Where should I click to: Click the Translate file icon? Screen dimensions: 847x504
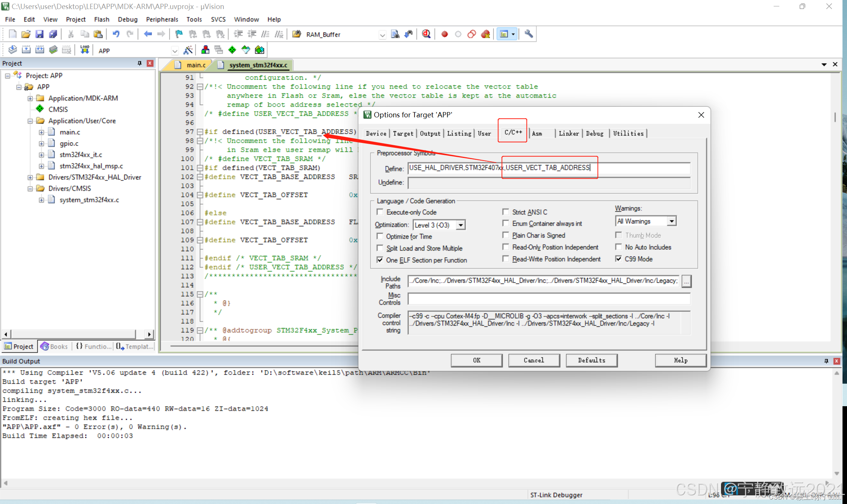[x=12, y=50]
